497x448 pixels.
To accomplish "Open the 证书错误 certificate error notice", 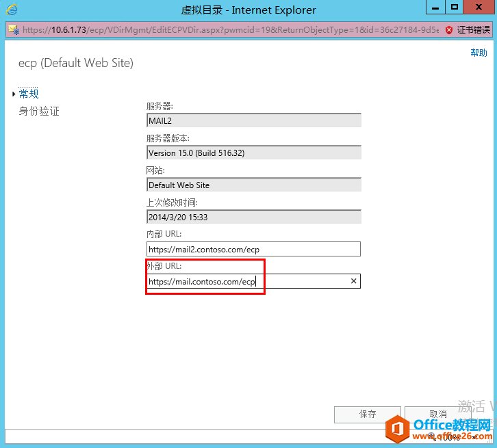I will coord(473,30).
